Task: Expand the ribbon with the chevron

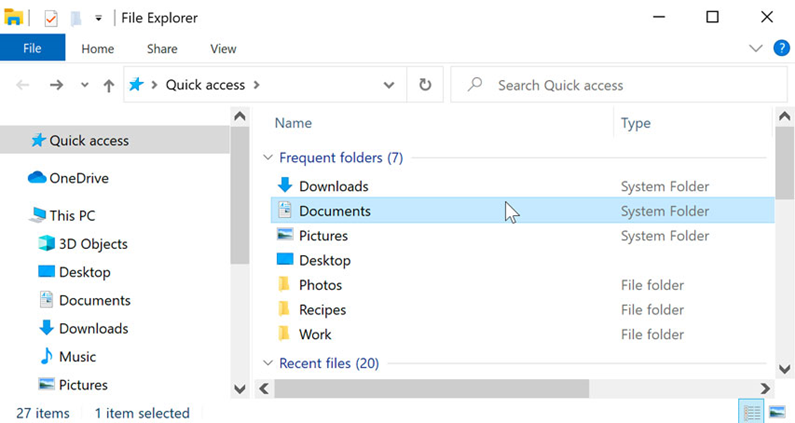Action: 755,48
